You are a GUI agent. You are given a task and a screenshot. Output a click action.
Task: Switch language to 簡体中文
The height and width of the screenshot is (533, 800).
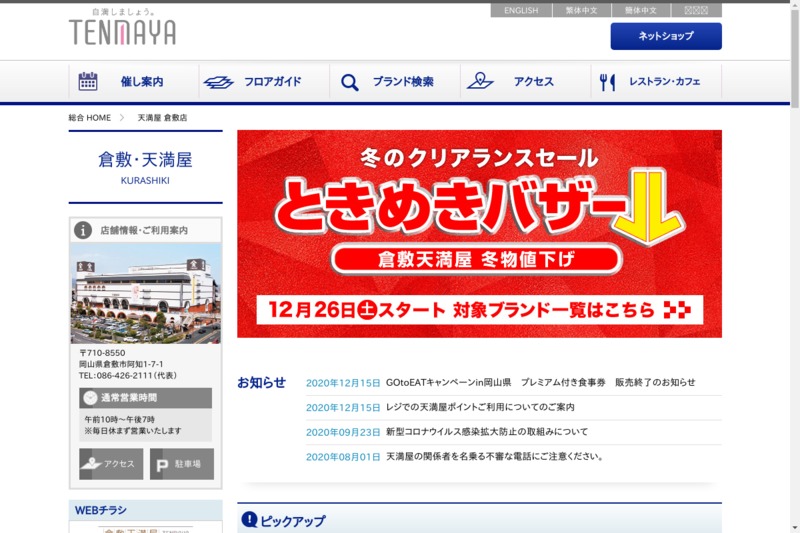pyautogui.click(x=641, y=11)
